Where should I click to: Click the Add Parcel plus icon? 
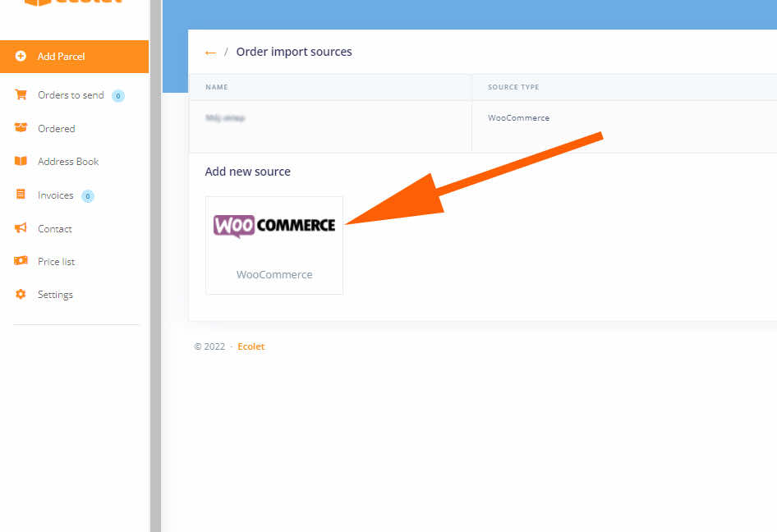click(21, 56)
